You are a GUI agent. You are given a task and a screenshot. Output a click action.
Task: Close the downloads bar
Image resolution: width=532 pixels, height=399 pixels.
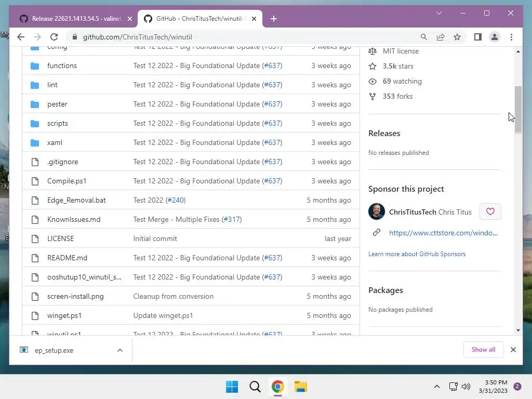click(513, 350)
